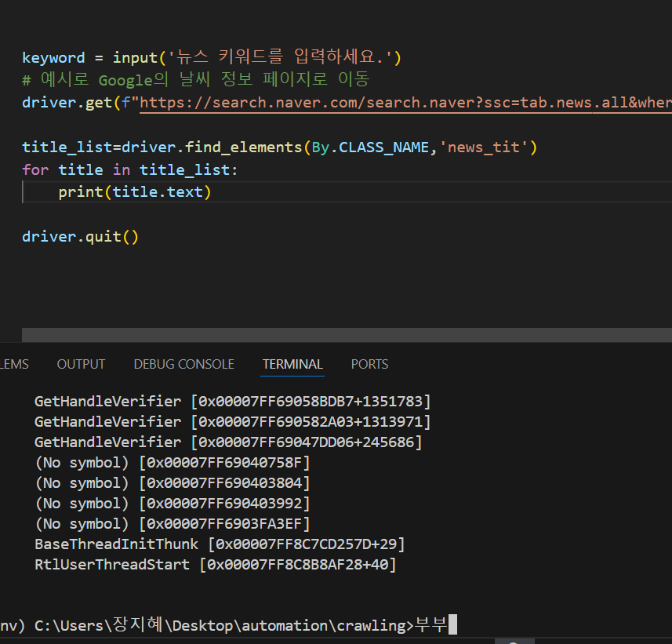The height and width of the screenshot is (644, 672).
Task: Click By.CLASS_NAME in the code
Action: [x=370, y=147]
